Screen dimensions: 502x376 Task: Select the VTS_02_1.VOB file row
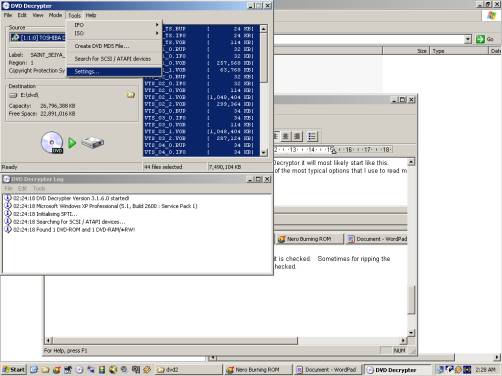tap(201, 97)
